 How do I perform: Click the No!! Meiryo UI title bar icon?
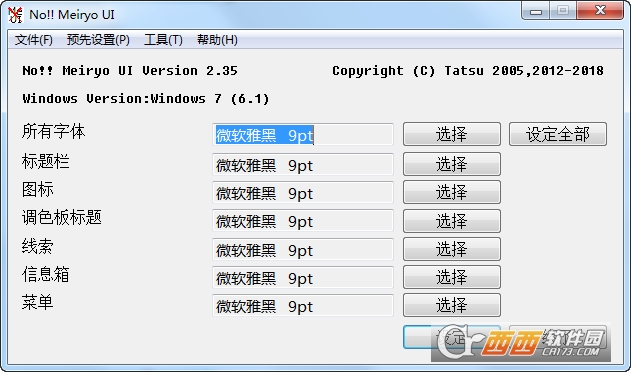click(15, 15)
